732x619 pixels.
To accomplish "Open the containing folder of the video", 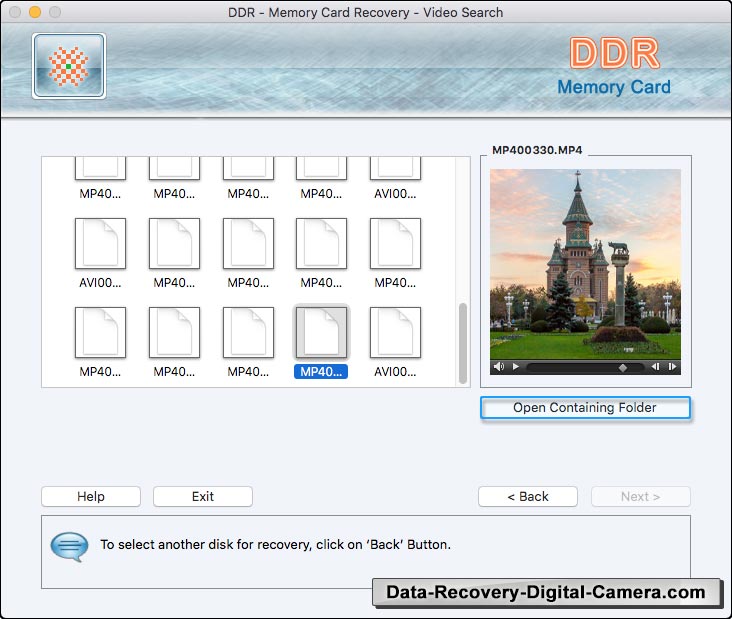I will [x=585, y=408].
